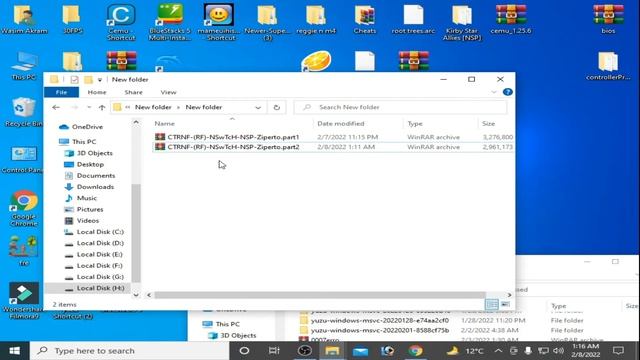Open the Windows Start menu
640x360 pixels.
[15, 351]
